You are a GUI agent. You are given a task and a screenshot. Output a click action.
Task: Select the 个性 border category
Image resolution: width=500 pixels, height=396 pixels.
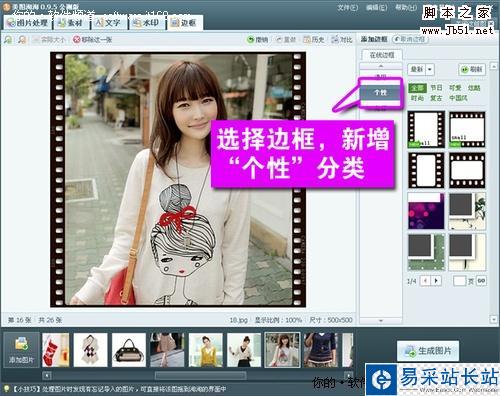pyautogui.click(x=380, y=92)
